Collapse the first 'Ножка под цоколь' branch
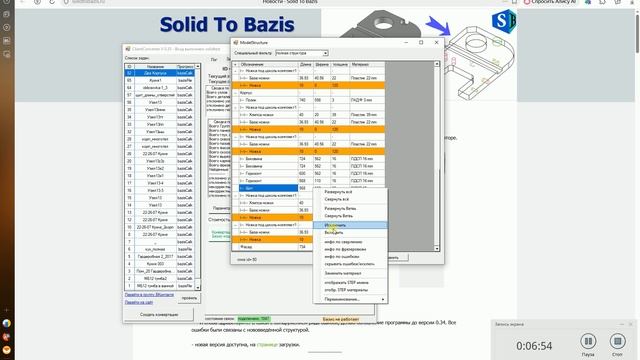The image size is (640, 360). pyautogui.click(x=236, y=71)
